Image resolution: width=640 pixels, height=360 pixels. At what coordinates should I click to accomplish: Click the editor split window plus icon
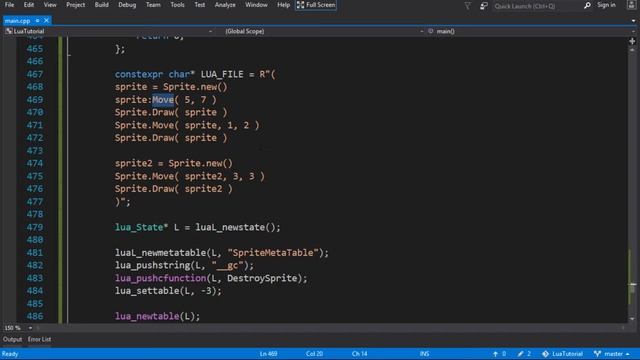coord(632,41)
